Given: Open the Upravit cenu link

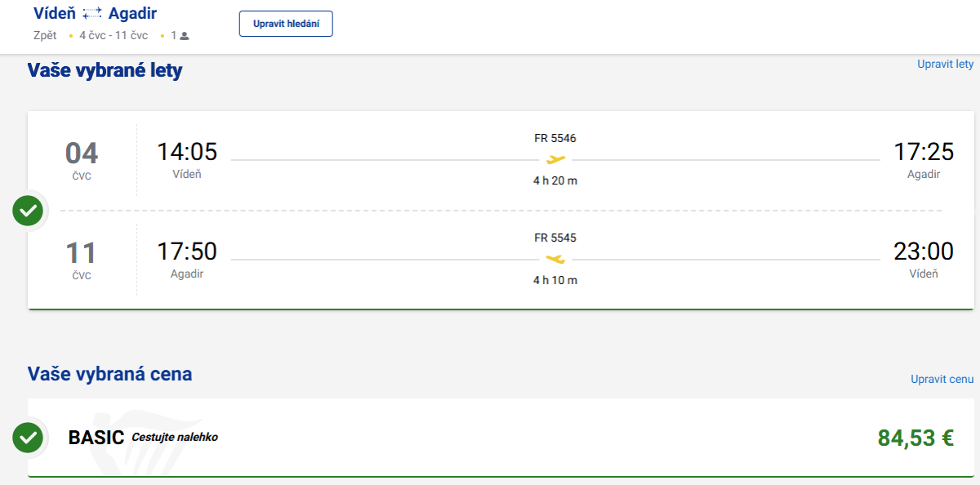Looking at the screenshot, I should (942, 380).
